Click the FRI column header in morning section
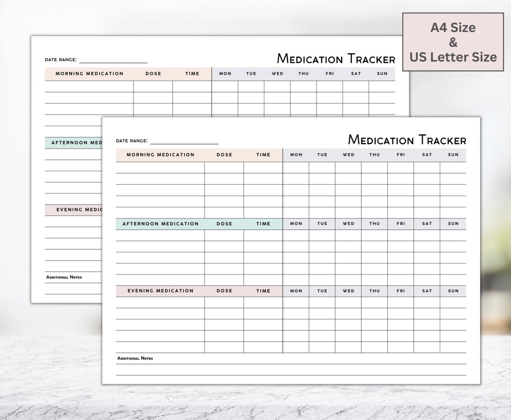This screenshot has height=420, width=511. [400, 154]
